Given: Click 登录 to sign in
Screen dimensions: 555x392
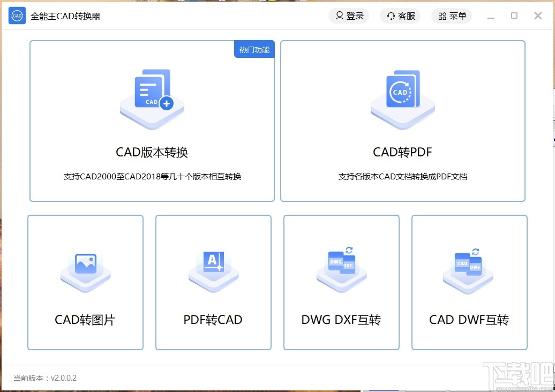Looking at the screenshot, I should point(349,16).
